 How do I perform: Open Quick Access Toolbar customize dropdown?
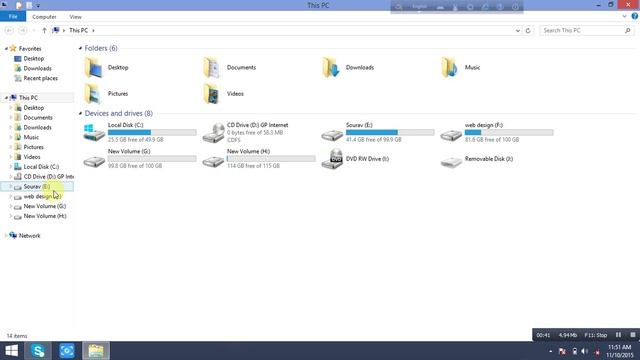click(x=38, y=6)
